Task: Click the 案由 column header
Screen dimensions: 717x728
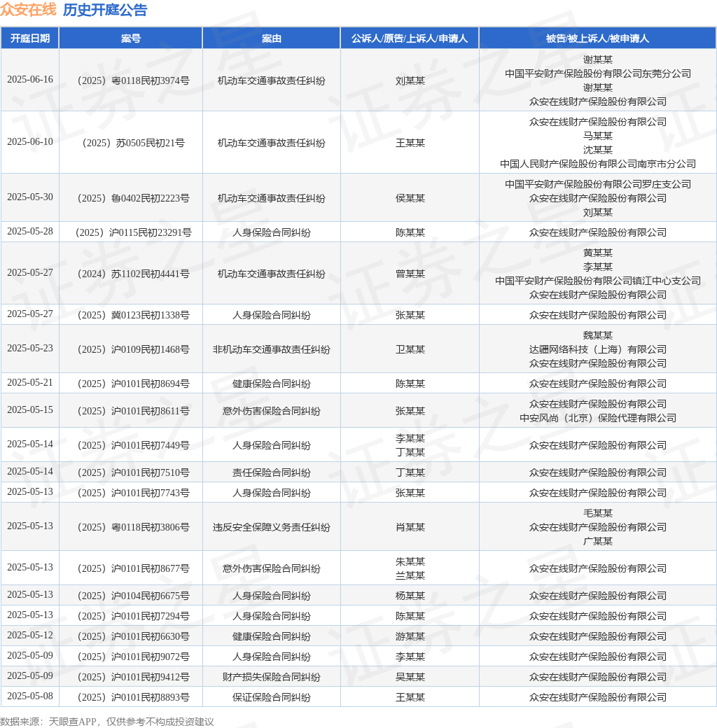Action: tap(271, 38)
